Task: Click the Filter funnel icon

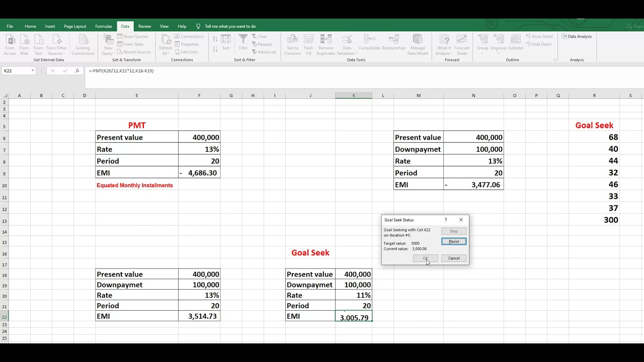Action: tap(243, 43)
